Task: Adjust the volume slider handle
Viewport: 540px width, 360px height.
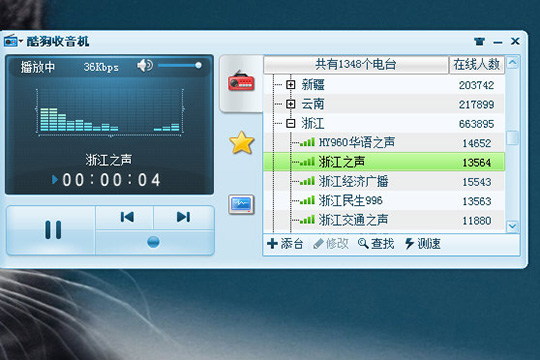Action: pos(198,65)
